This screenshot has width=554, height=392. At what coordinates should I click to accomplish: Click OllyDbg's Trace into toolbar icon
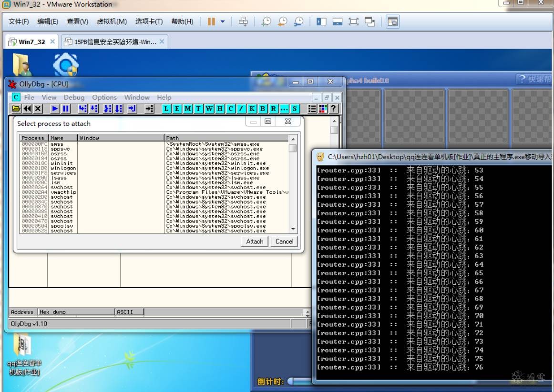click(107, 109)
